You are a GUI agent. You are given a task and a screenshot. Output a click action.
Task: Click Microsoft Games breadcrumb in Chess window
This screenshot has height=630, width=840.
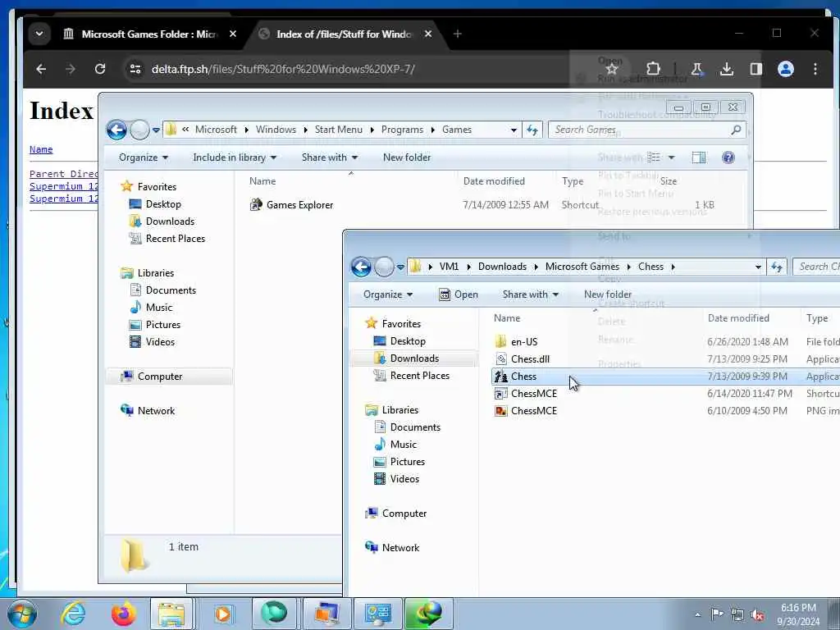pyautogui.click(x=582, y=267)
